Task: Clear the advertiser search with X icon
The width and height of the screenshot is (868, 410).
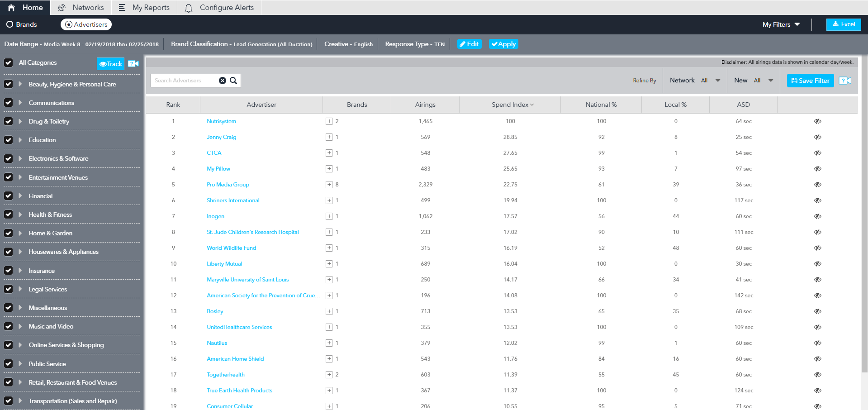Action: pyautogui.click(x=223, y=81)
